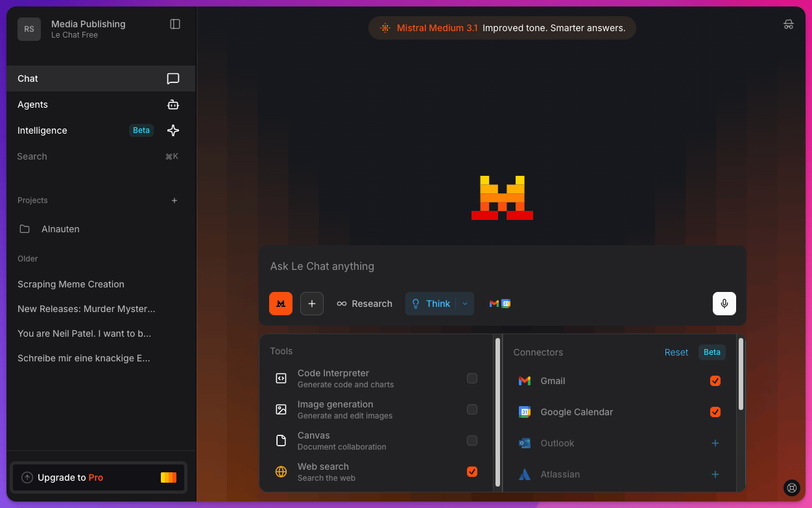Click the Mistral Medium 3.1 announcement banner

tap(502, 28)
